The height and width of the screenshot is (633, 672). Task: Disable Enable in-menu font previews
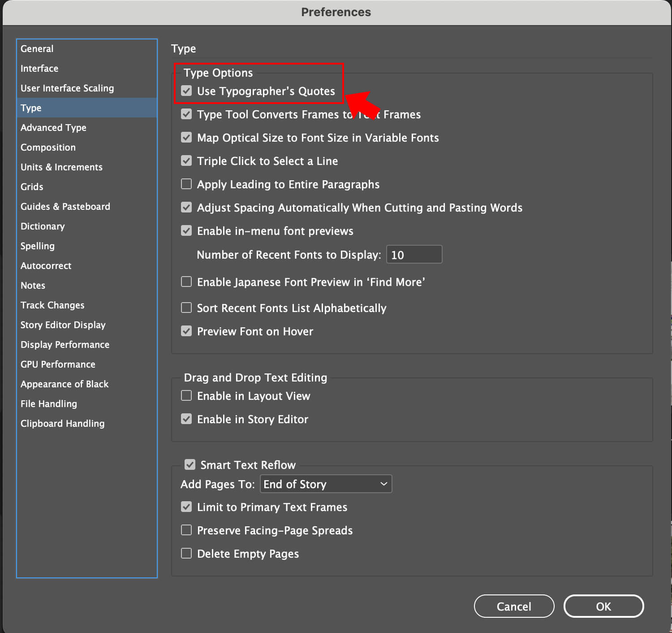pyautogui.click(x=186, y=230)
